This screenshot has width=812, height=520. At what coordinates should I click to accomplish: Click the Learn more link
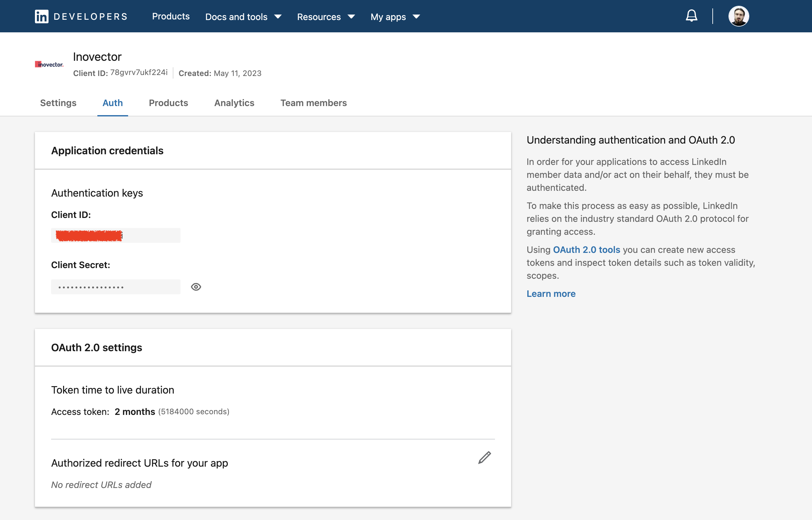pos(551,294)
